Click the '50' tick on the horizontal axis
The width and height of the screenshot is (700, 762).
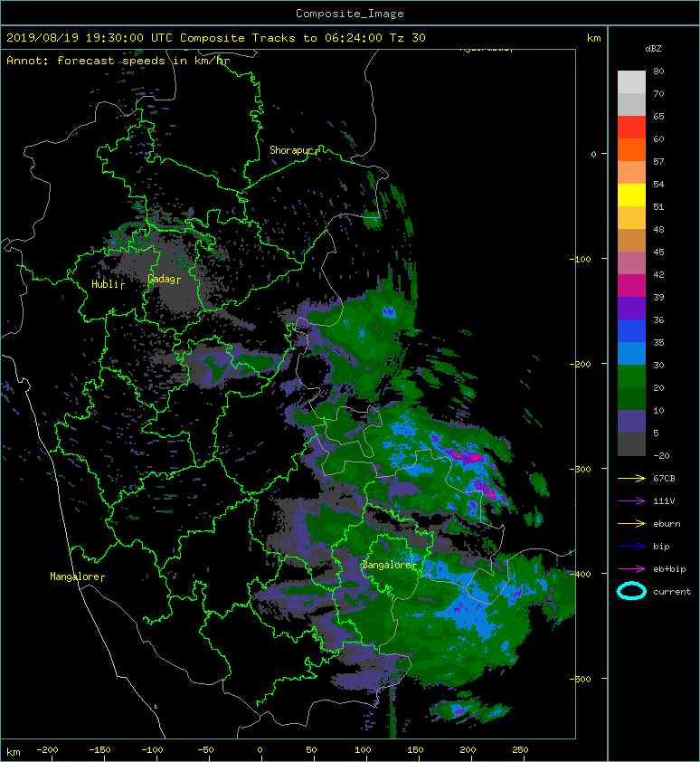[x=311, y=750]
